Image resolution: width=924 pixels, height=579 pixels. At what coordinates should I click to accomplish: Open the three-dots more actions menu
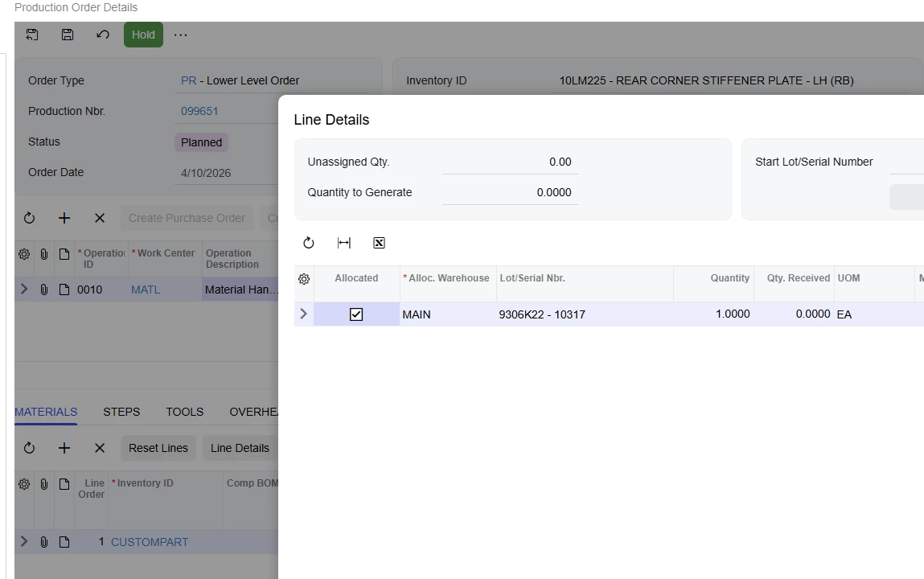click(x=180, y=35)
